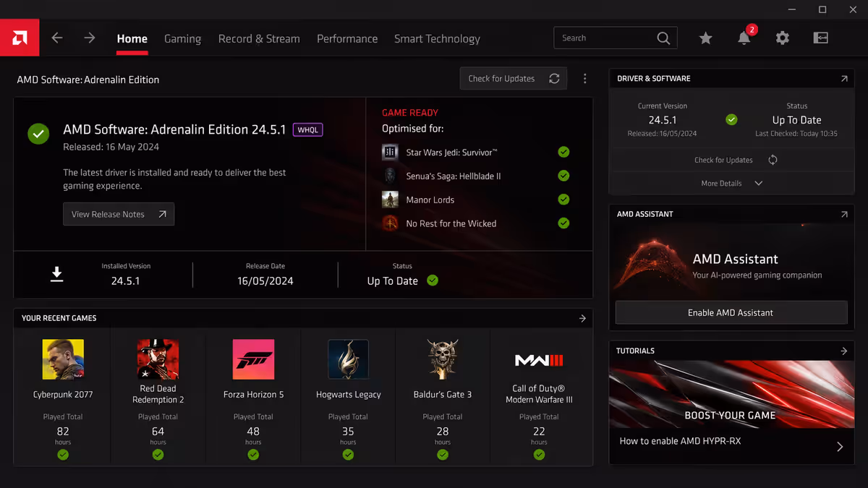The width and height of the screenshot is (868, 488).
Task: Click the No Rest for the Wicked icon
Action: [x=390, y=223]
